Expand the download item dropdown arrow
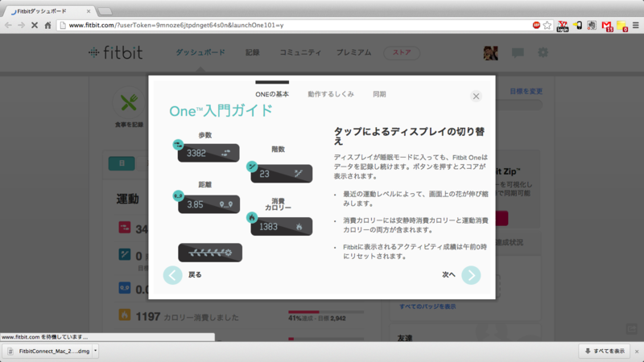This screenshot has height=362, width=644. (x=95, y=351)
